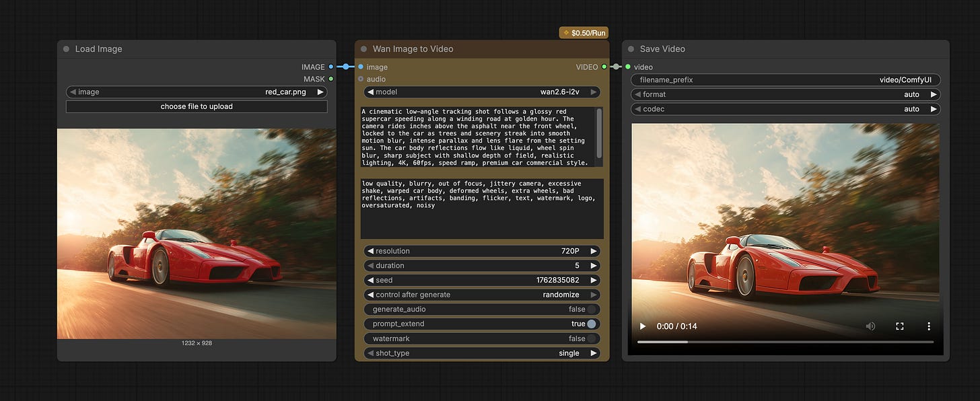Screen dimensions: 980x401
Task: Open the model dropdown showing wan2.6-i2v
Action: click(482, 92)
